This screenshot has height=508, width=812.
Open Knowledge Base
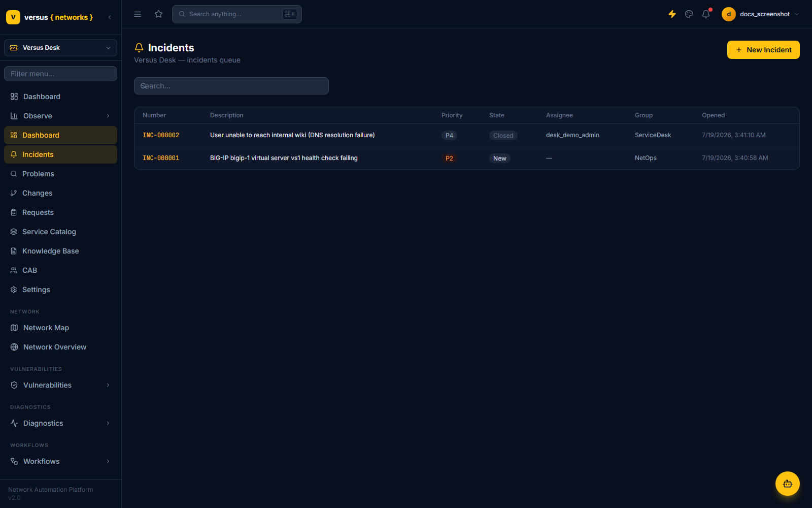pos(60,251)
